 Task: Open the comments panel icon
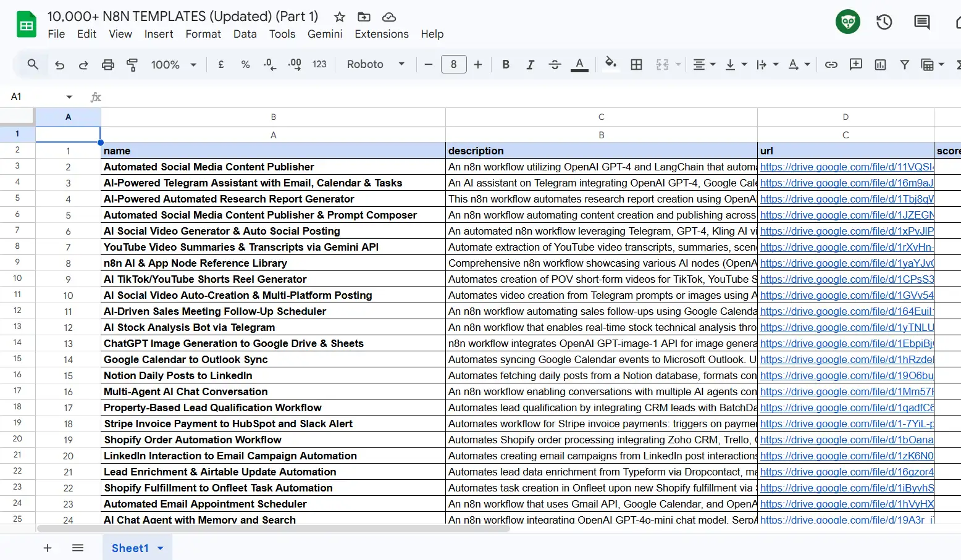921,22
